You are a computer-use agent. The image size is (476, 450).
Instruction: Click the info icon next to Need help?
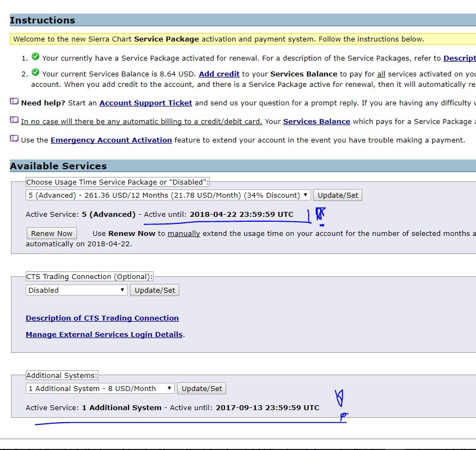(x=14, y=102)
